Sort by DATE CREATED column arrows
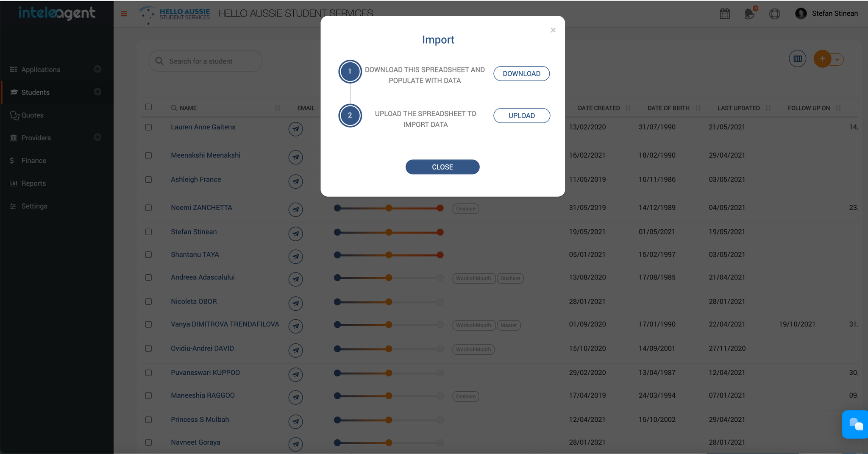Viewport: 868px width, 454px height. click(628, 108)
